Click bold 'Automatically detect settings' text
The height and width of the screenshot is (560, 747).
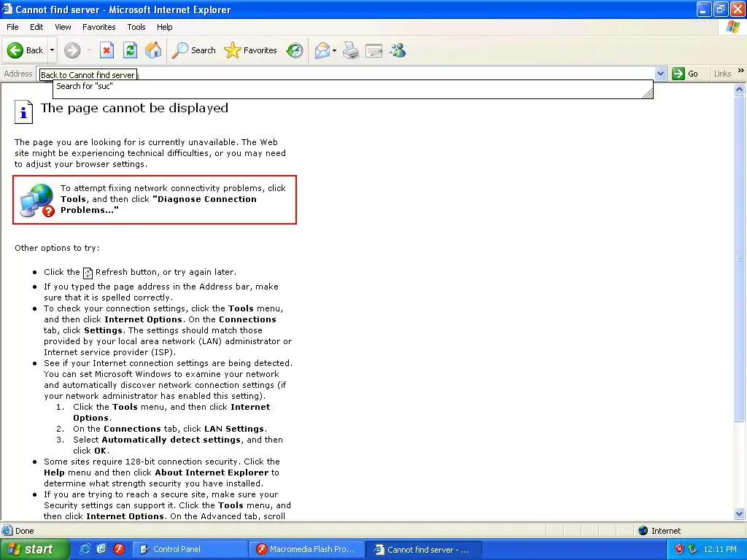(x=171, y=440)
